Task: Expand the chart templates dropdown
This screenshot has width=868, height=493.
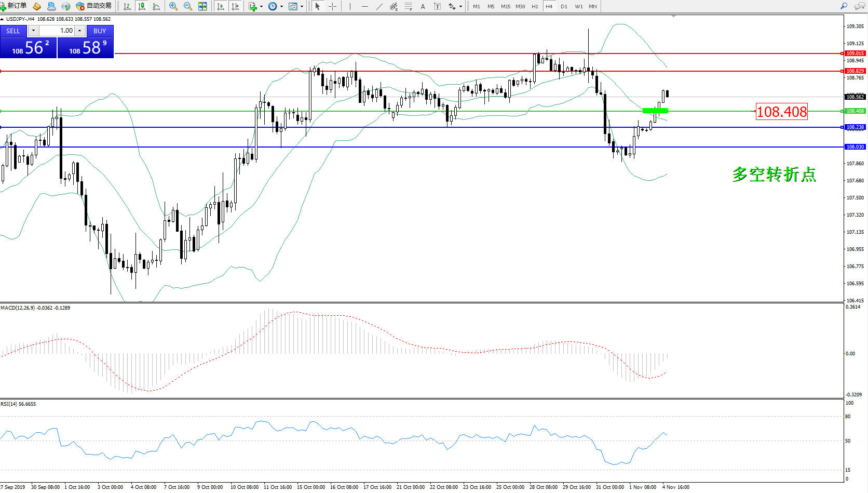Action: pyautogui.click(x=302, y=7)
